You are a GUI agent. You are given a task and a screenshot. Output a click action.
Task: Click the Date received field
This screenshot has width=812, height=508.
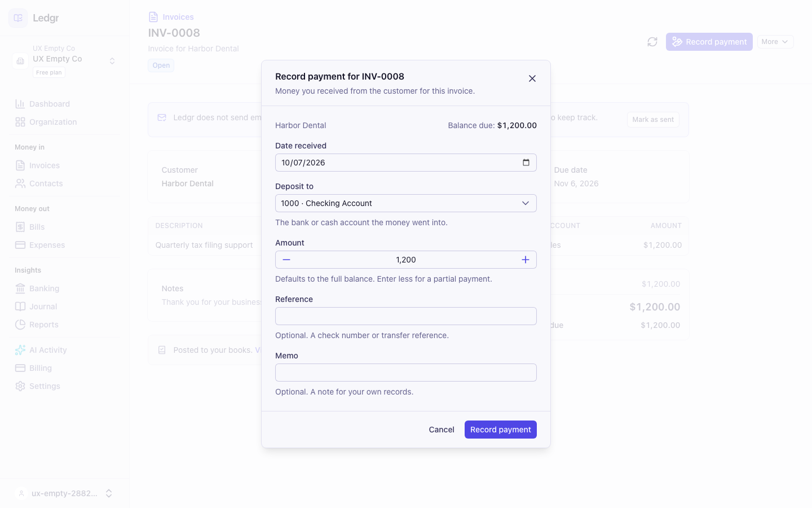406,163
